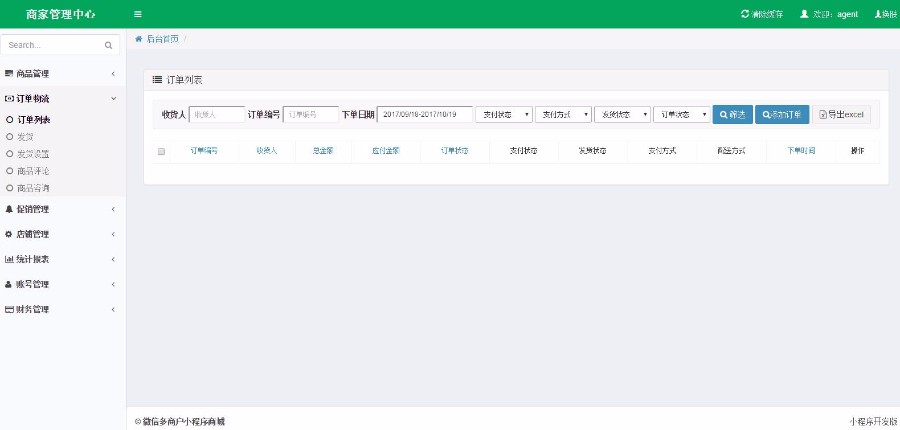Click the 下单日期 date range field
The image size is (900, 430).
tap(425, 115)
